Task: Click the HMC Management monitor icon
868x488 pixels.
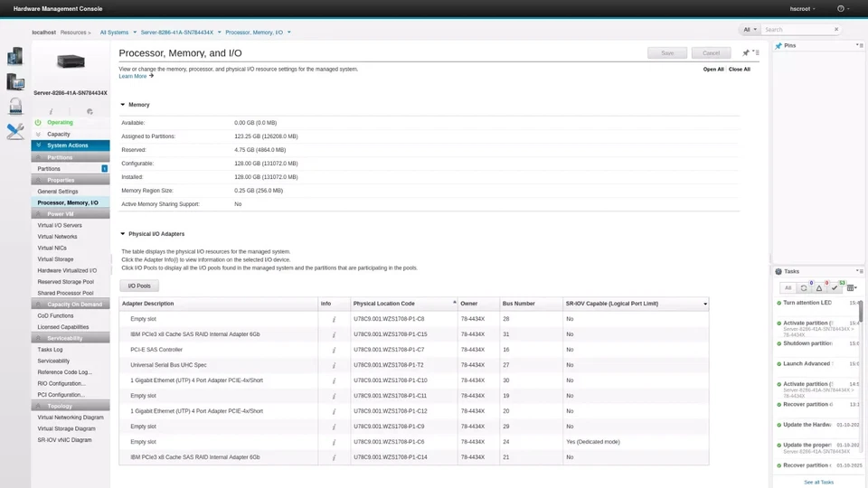Action: [x=14, y=81]
